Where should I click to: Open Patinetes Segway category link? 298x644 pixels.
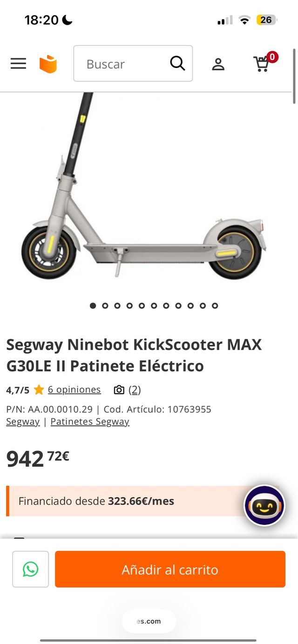(x=90, y=422)
